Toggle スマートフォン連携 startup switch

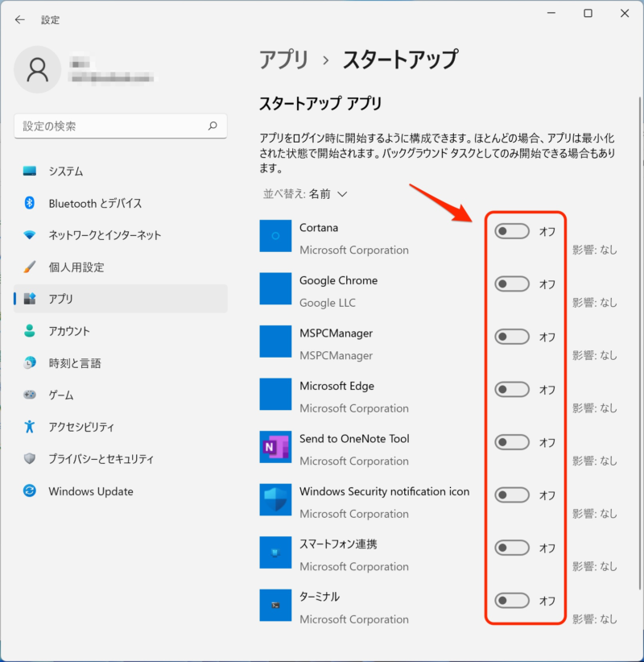click(512, 548)
